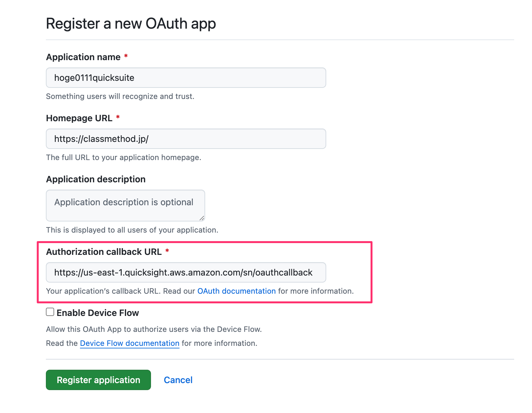The width and height of the screenshot is (532, 413).
Task: Tick the Enable Device Flow checkbox
Action: (50, 312)
